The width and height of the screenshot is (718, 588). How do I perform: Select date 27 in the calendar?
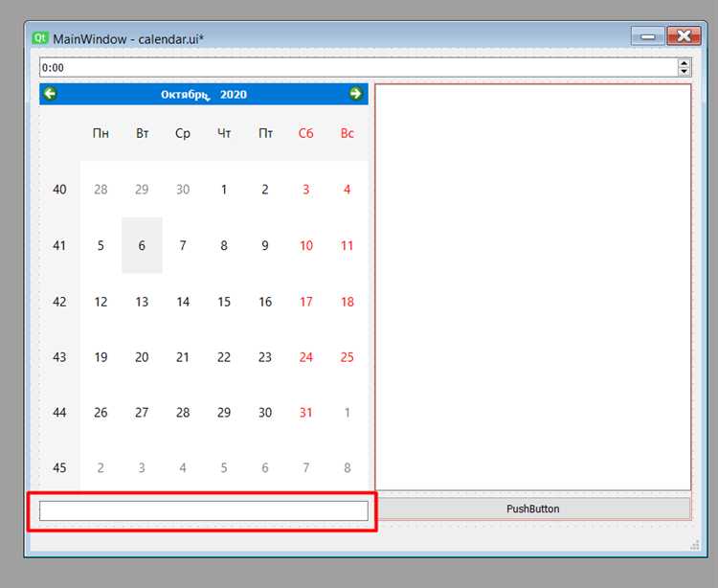click(x=142, y=413)
